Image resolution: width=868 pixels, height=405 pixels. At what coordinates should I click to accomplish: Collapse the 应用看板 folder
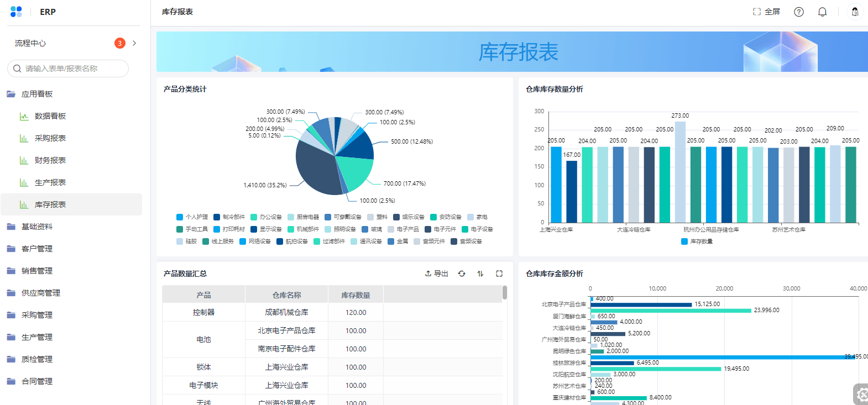pos(37,94)
